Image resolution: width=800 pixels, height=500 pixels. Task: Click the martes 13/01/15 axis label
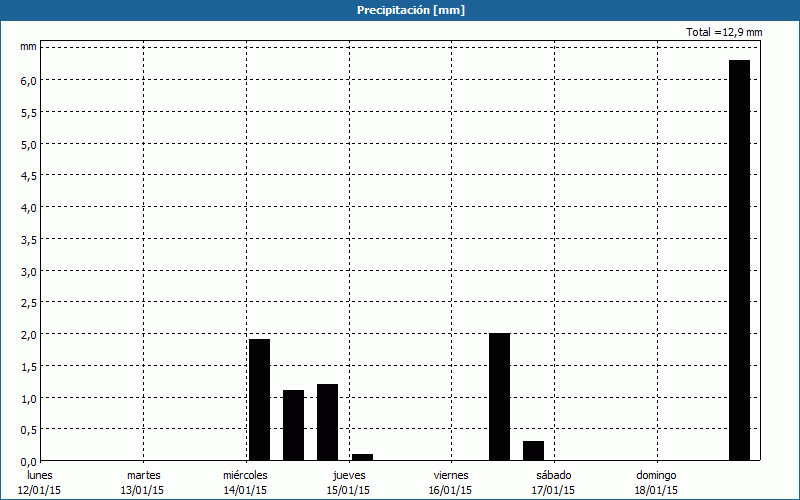[x=143, y=483]
